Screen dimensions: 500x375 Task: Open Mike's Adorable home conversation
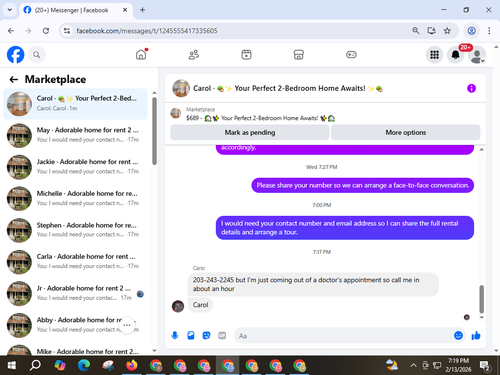tap(75, 349)
